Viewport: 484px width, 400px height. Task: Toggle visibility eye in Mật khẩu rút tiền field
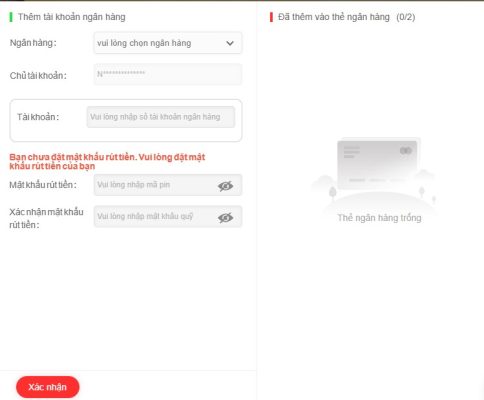tap(226, 186)
